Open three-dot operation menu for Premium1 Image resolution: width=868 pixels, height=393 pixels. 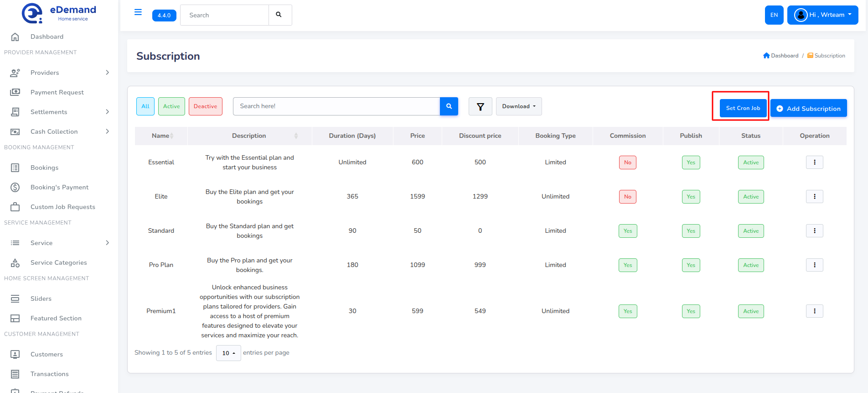[814, 311]
